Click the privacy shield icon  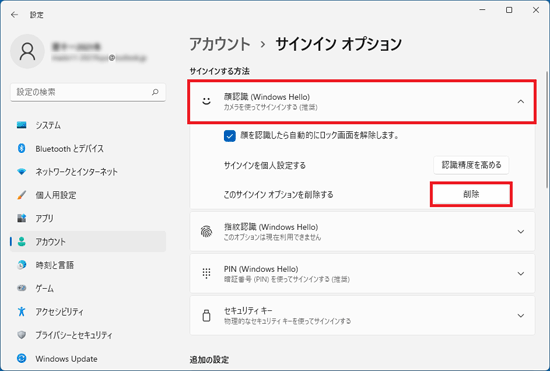[22, 335]
